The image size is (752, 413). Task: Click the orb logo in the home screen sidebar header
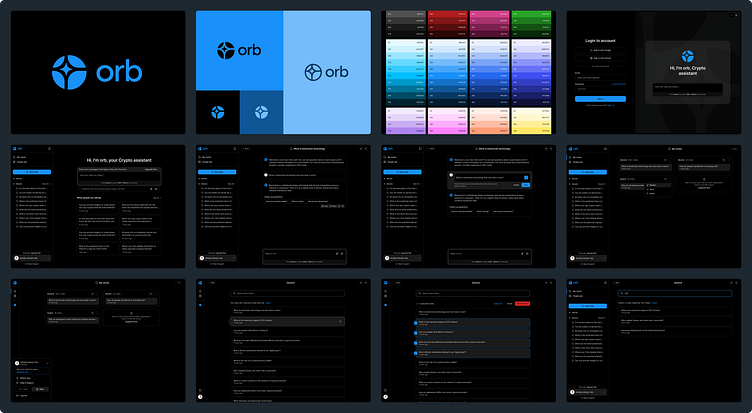14,149
